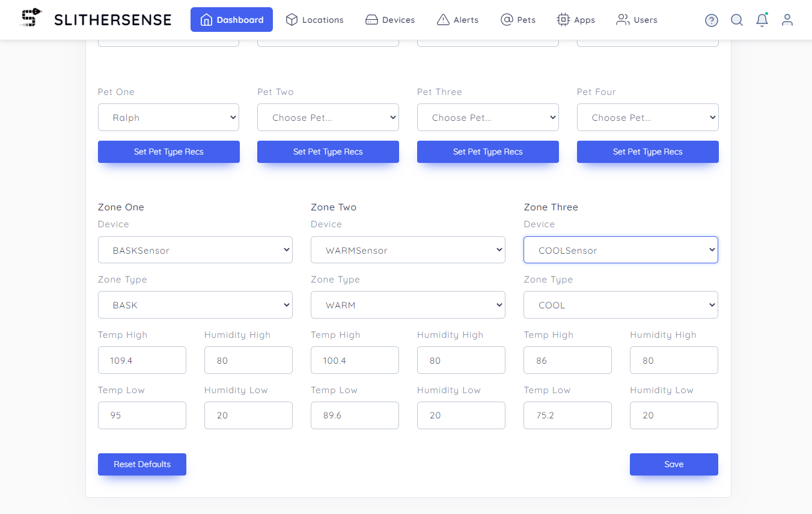Screen dimensions: 812x514
Task: Focus Zone Three Temp Low field 75.2
Action: (x=567, y=415)
